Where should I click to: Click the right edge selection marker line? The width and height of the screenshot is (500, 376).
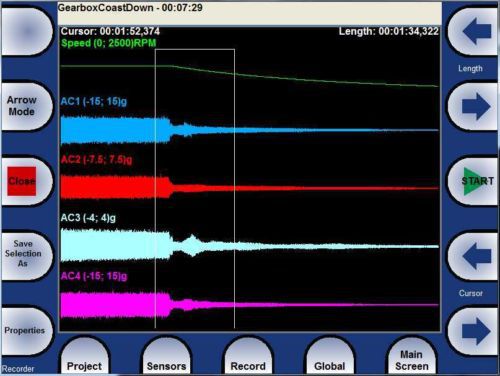tap(234, 189)
